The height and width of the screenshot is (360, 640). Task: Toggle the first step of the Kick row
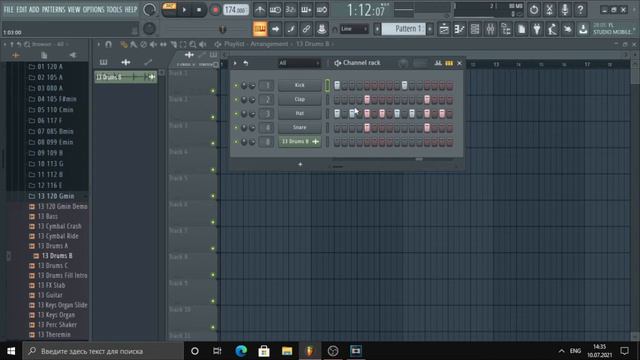(x=337, y=85)
